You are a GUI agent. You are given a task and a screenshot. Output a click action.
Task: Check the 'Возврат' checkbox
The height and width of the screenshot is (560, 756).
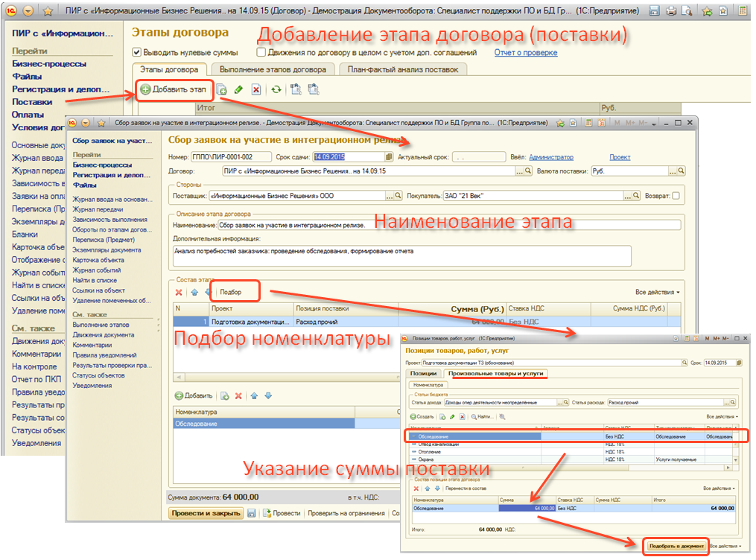pos(676,196)
